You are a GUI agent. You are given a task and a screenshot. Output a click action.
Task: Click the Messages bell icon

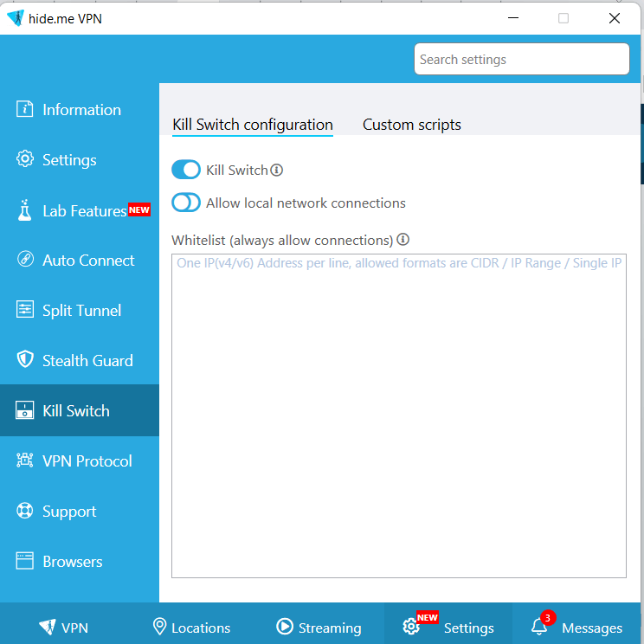[x=539, y=627]
